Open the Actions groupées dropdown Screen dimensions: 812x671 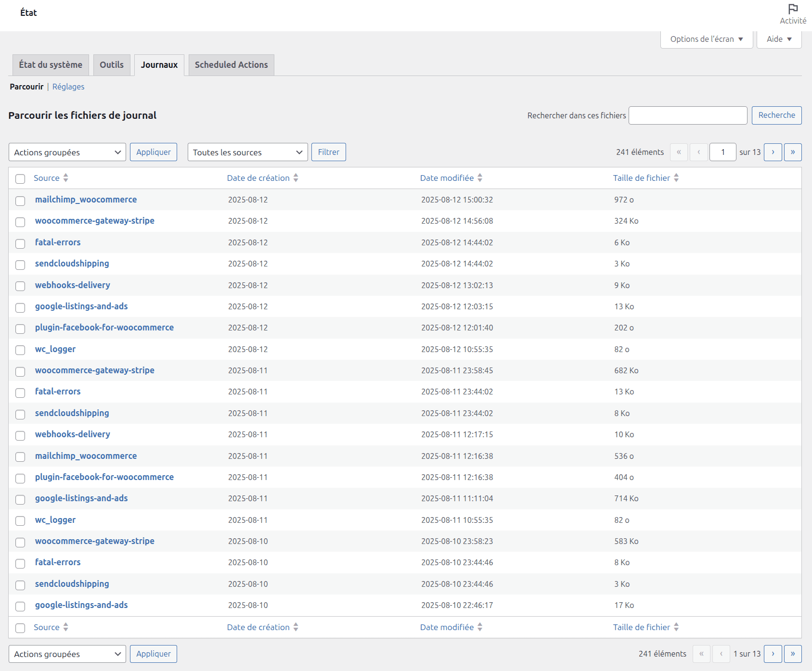(67, 152)
